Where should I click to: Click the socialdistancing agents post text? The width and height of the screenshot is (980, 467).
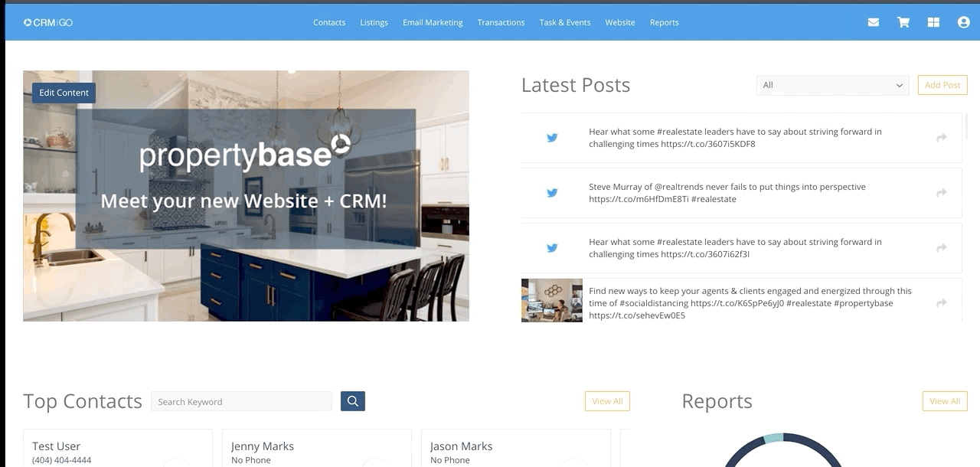pyautogui.click(x=750, y=303)
